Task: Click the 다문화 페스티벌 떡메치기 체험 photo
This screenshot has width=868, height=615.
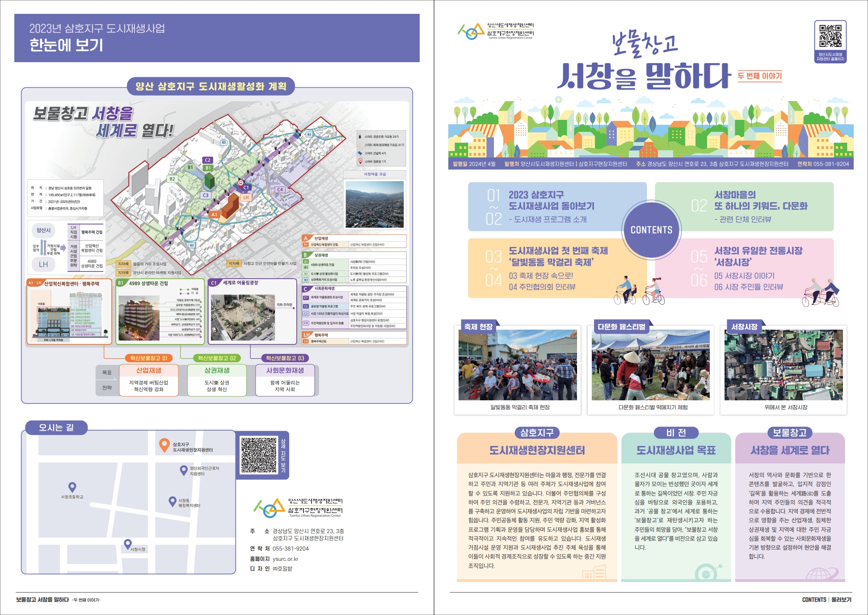Action: (650, 365)
